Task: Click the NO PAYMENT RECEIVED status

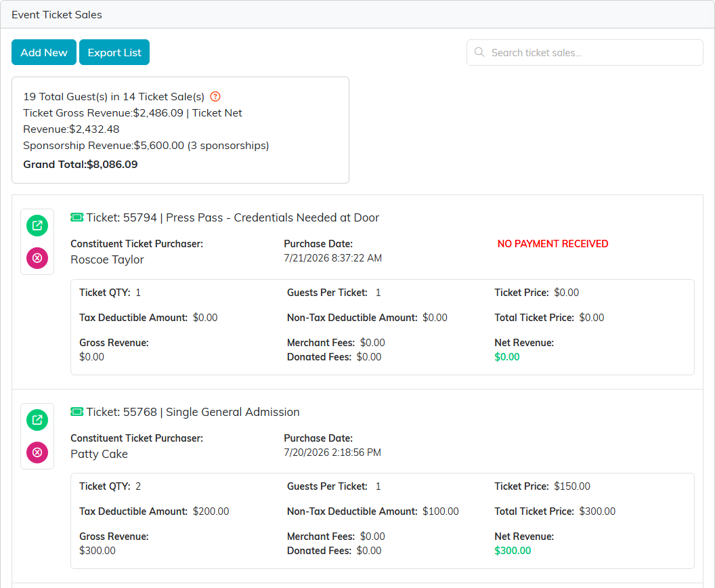Action: pos(552,244)
